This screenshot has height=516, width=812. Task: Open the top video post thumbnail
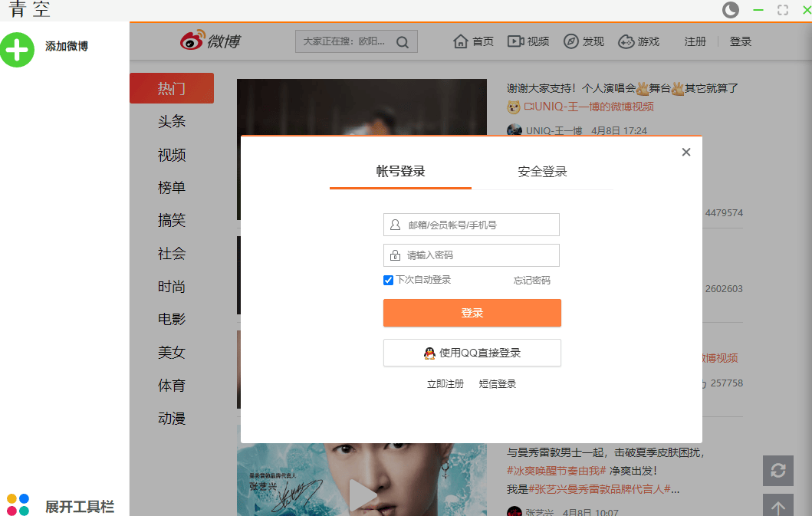(x=361, y=107)
